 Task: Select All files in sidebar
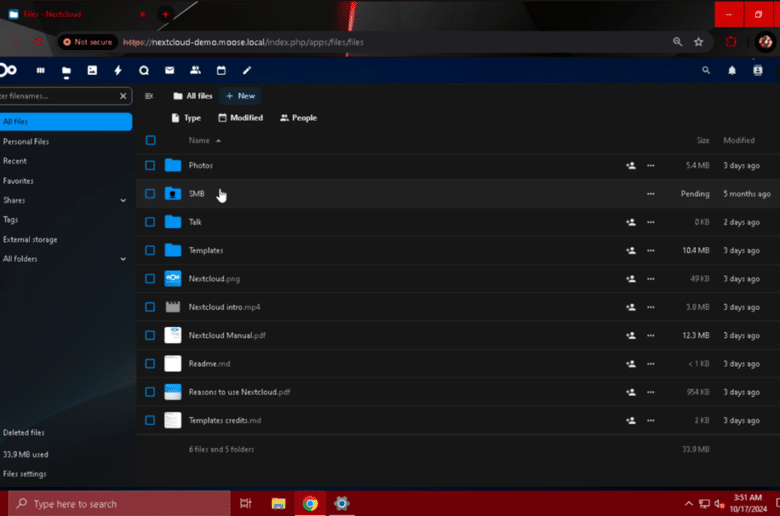point(66,122)
